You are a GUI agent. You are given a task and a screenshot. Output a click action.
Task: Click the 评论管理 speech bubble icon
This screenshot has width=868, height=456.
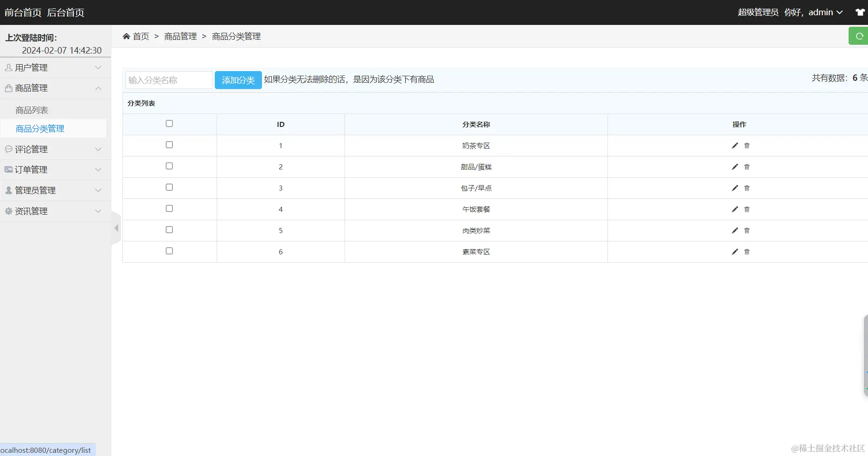tap(8, 149)
